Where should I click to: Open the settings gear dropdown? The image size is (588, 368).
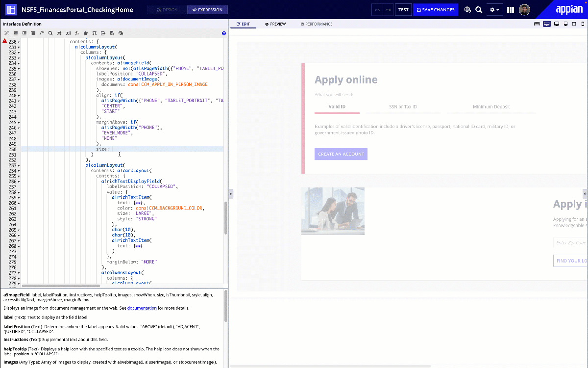click(495, 10)
